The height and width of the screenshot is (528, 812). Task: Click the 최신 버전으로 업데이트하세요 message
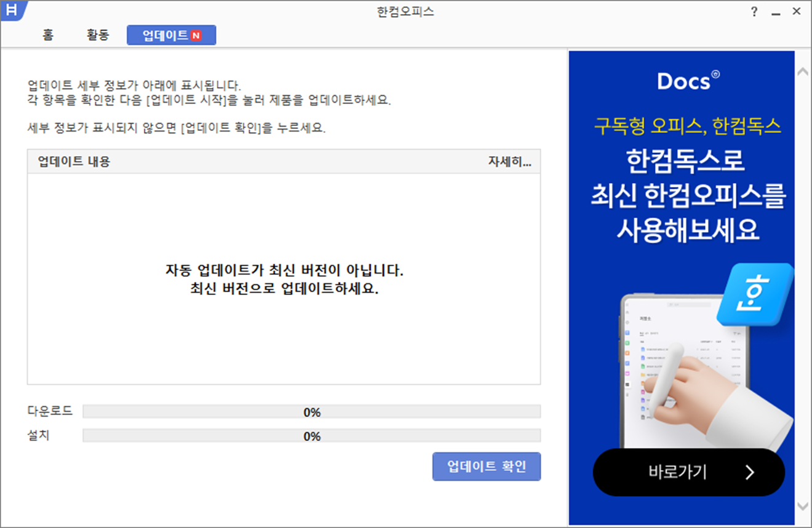(284, 289)
